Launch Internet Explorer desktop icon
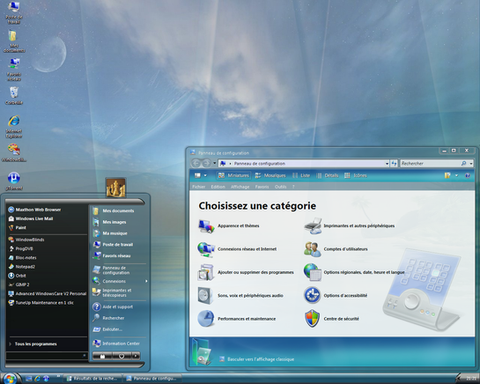Screen dimensions: 480x384 pyautogui.click(x=14, y=121)
